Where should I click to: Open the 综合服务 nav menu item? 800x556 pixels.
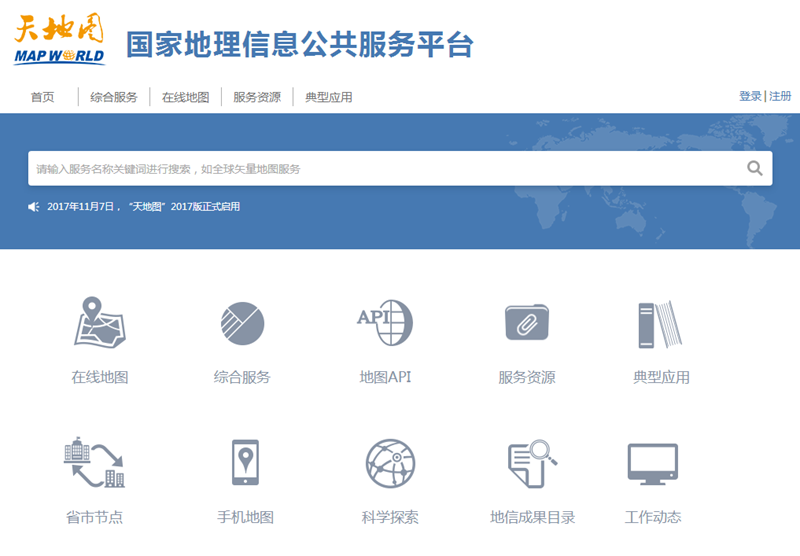click(x=114, y=97)
